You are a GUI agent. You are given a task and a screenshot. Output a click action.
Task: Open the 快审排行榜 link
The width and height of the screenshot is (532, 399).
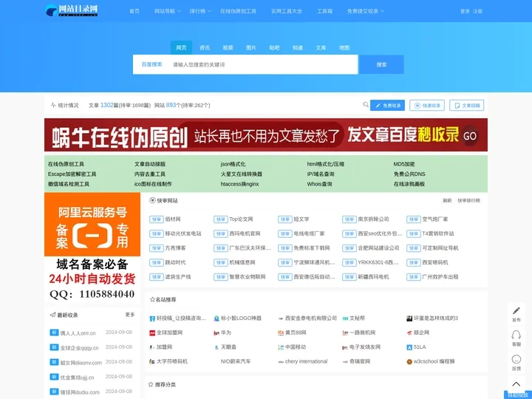point(469,200)
